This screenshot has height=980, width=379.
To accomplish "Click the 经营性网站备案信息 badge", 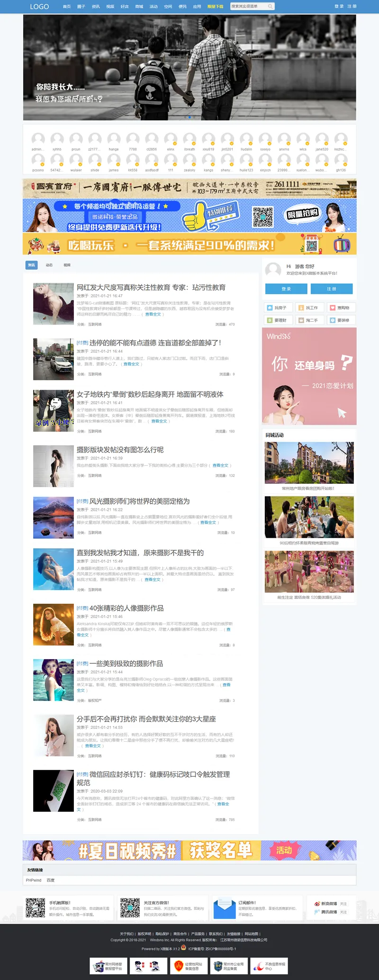I will click(189, 966).
